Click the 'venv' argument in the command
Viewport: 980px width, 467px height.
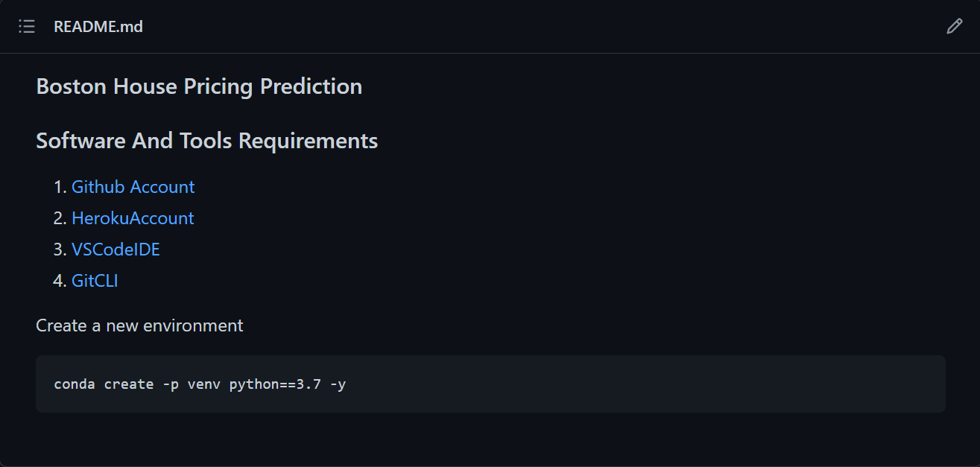click(x=203, y=385)
